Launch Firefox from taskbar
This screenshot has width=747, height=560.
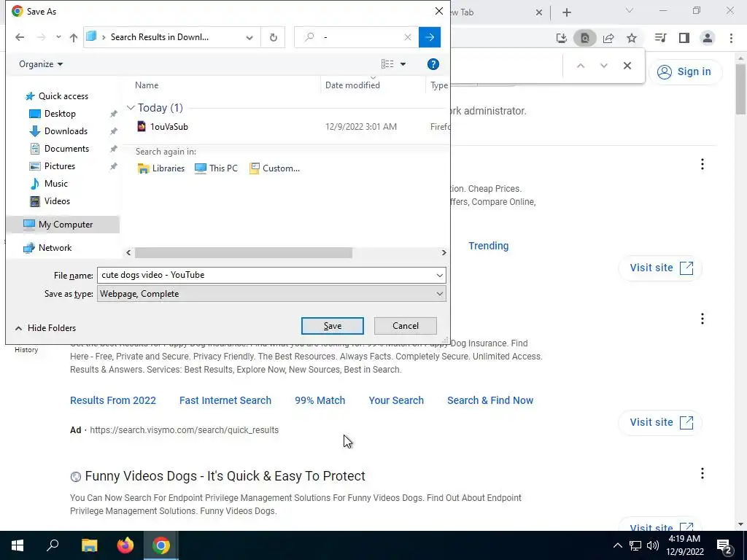pyautogui.click(x=125, y=545)
